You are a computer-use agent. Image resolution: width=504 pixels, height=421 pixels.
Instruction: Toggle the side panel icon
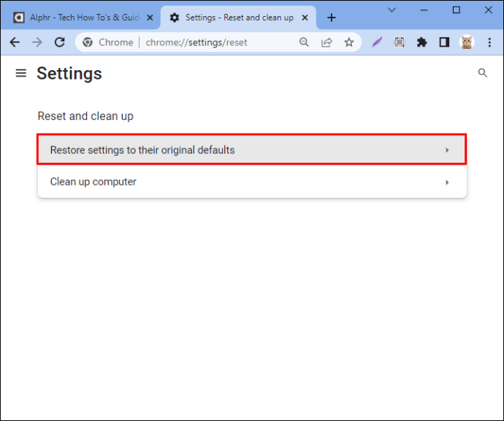[x=444, y=42]
